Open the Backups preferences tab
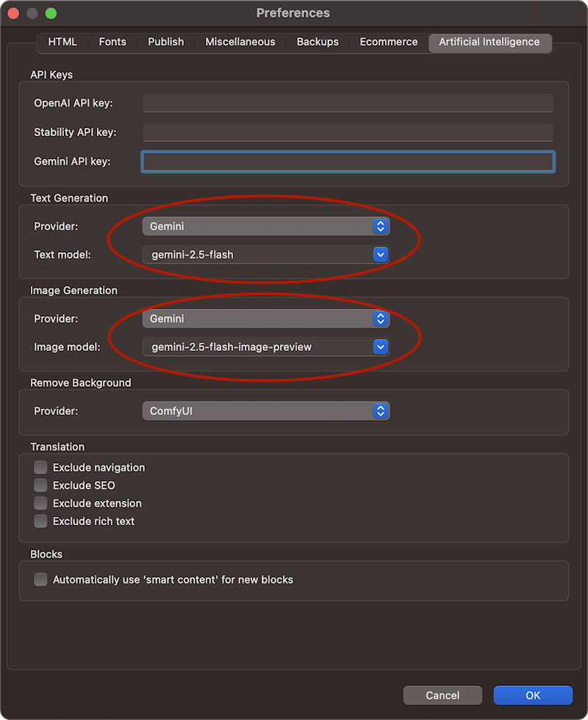Image resolution: width=588 pixels, height=720 pixels. (x=318, y=42)
